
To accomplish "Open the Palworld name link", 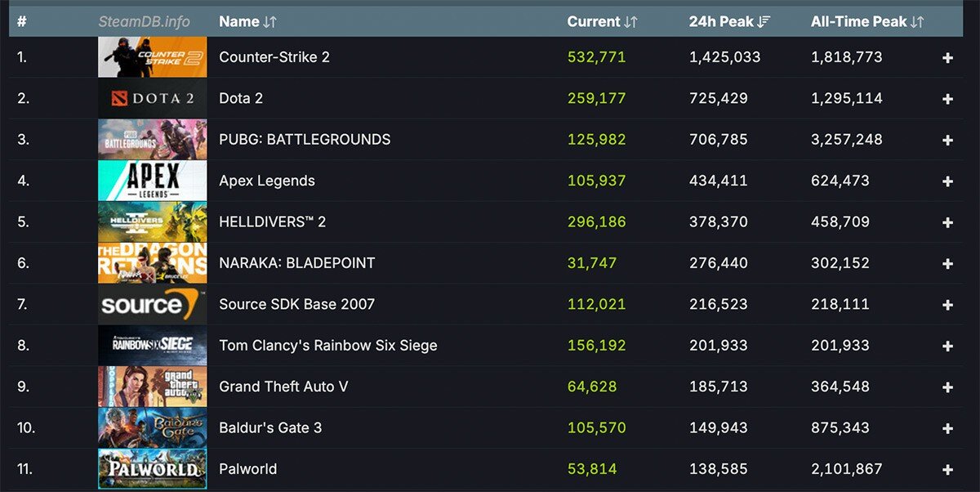I will click(x=248, y=469).
